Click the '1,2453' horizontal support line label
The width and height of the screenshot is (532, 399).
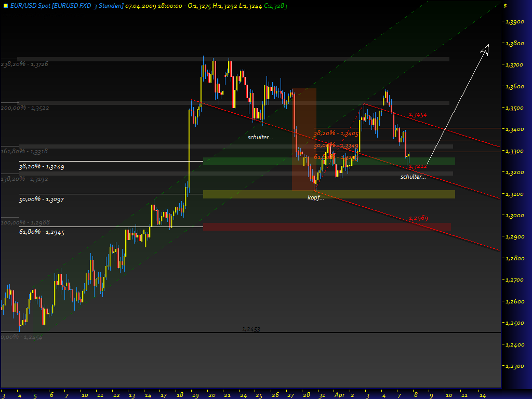[250, 328]
